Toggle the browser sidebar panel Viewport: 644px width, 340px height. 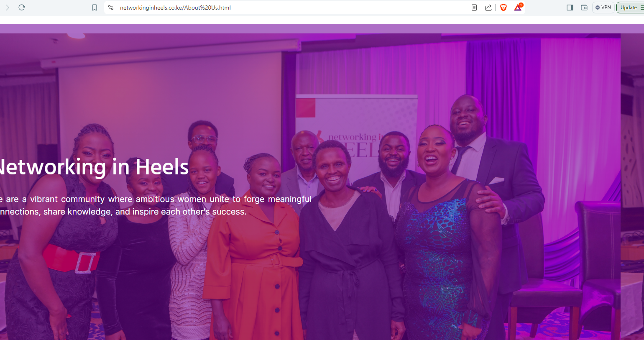[x=570, y=8]
